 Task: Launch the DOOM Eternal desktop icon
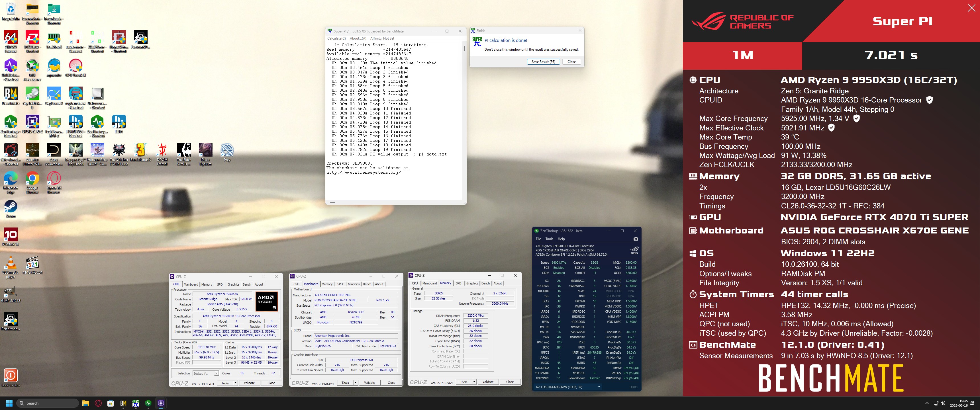coord(162,154)
